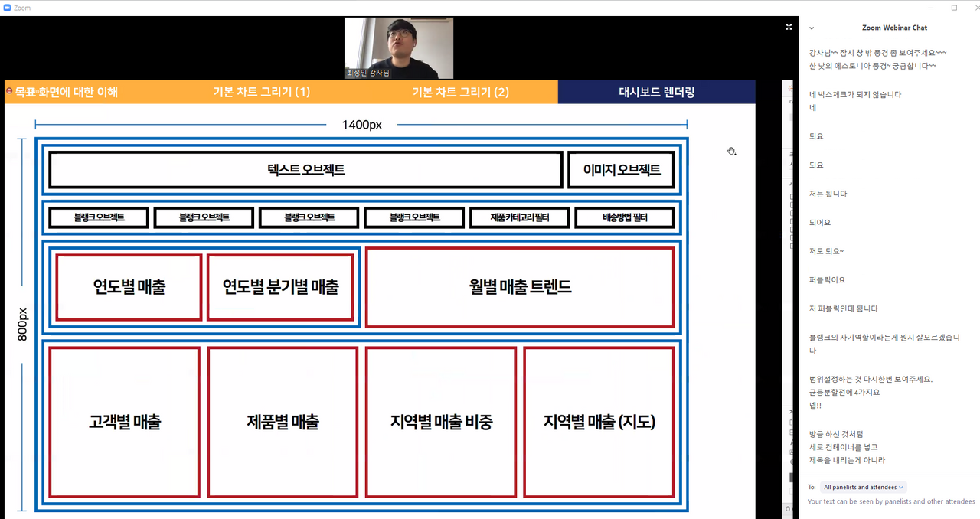Type in the chat message input field
Screen dimensions: 980x519
point(888,502)
